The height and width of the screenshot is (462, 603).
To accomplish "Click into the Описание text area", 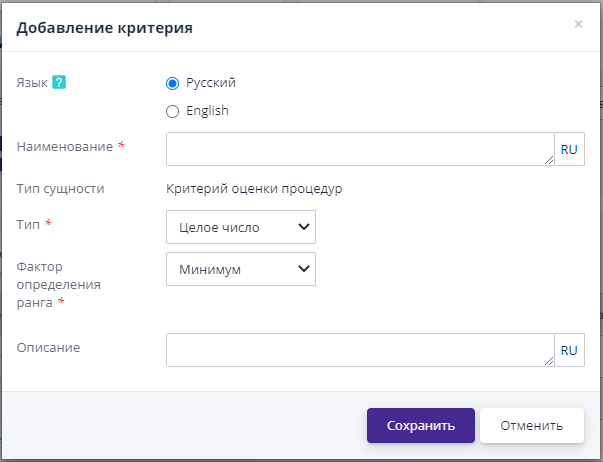I will pos(358,350).
